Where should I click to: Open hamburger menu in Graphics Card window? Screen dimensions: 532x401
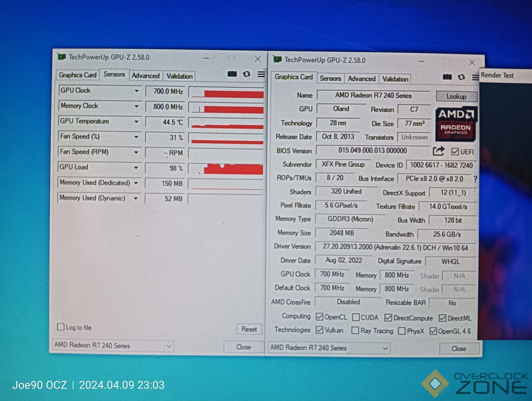coord(475,77)
